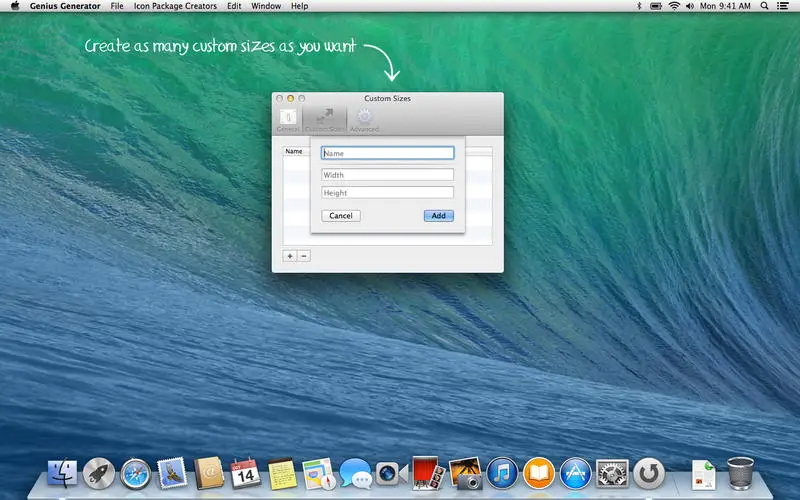Open Contacts address book icon
Image resolution: width=800 pixels, height=500 pixels.
tap(209, 473)
